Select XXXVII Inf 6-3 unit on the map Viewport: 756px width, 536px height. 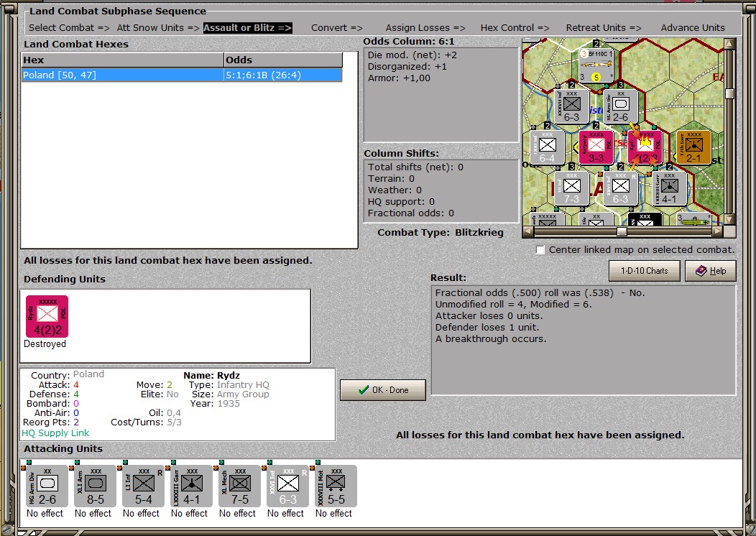tap(572, 106)
